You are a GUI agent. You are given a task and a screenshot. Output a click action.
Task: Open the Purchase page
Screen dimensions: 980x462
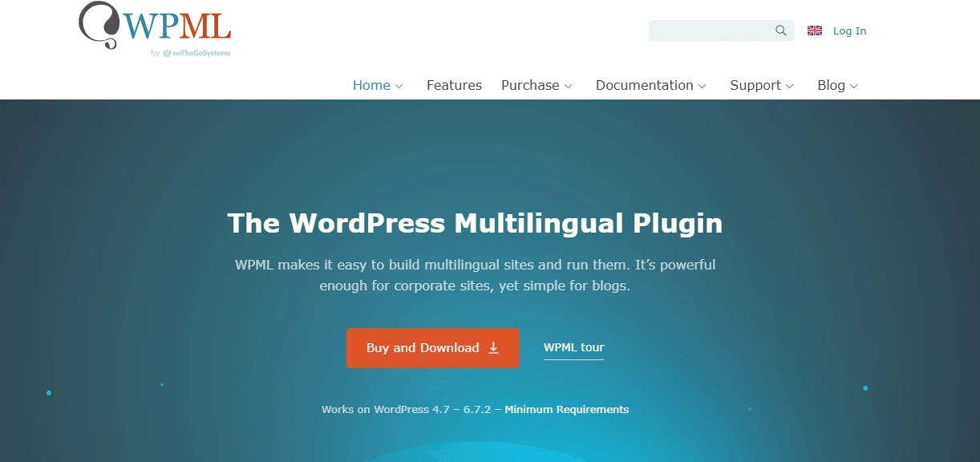529,85
